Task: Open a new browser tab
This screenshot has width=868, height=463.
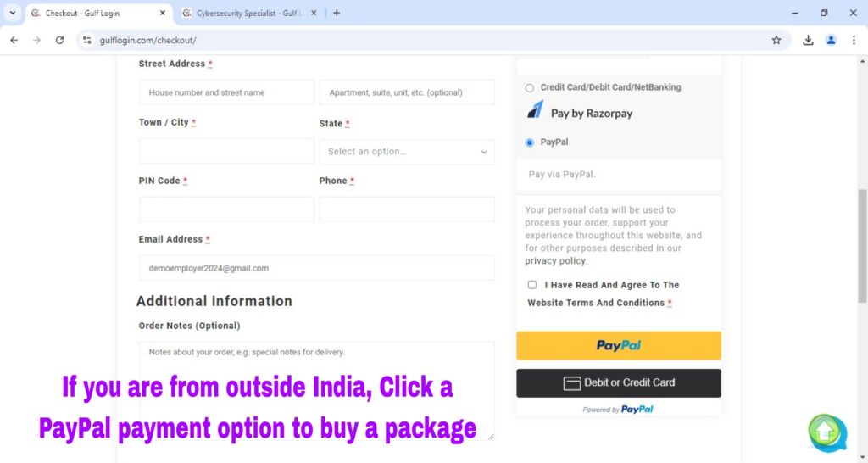Action: pyautogui.click(x=337, y=13)
